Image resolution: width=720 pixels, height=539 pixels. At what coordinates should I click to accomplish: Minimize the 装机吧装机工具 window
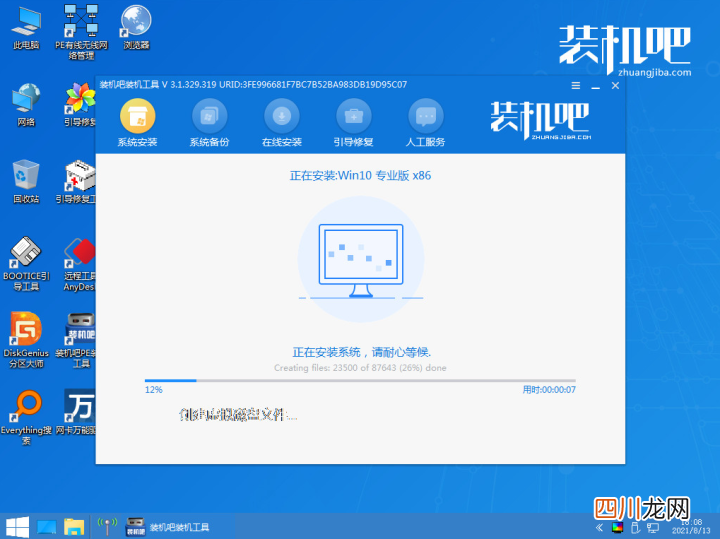[596, 86]
